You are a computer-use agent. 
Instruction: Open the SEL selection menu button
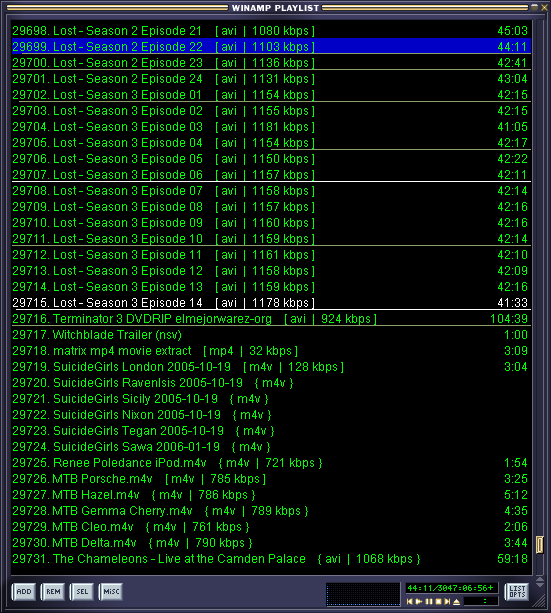pos(82,591)
